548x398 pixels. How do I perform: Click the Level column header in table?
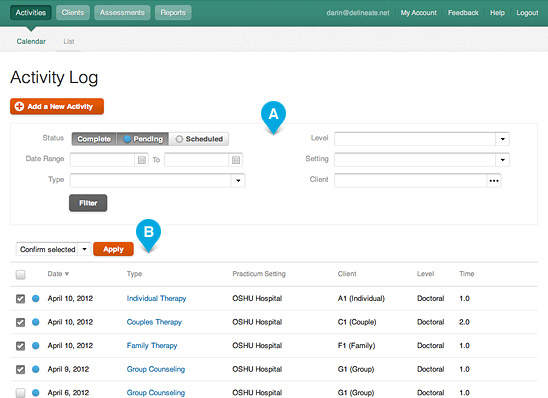pos(425,274)
